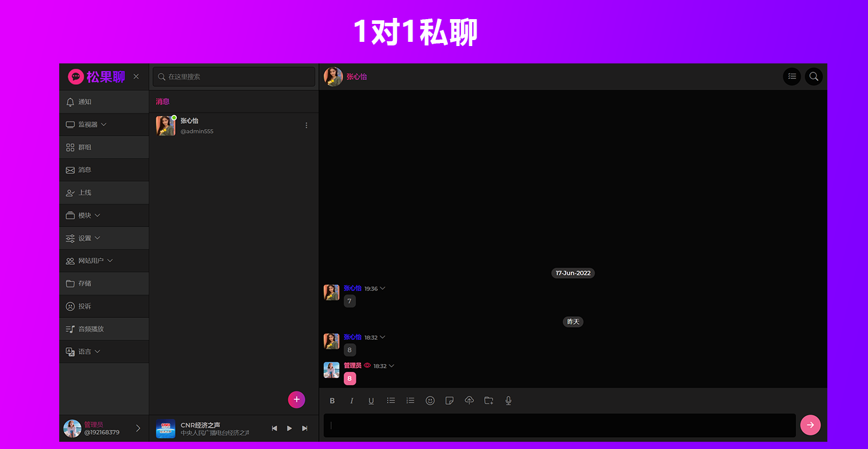Click the sad face icon beside 投诉

tap(70, 306)
